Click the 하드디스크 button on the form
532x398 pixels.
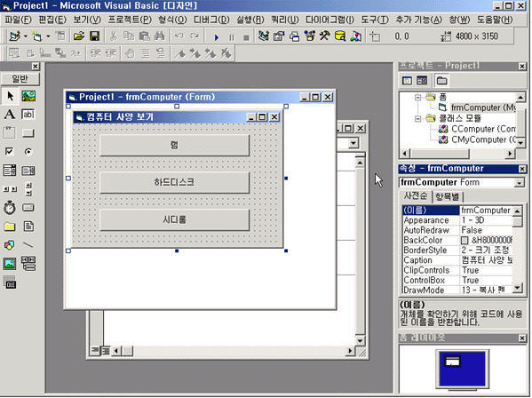(174, 182)
